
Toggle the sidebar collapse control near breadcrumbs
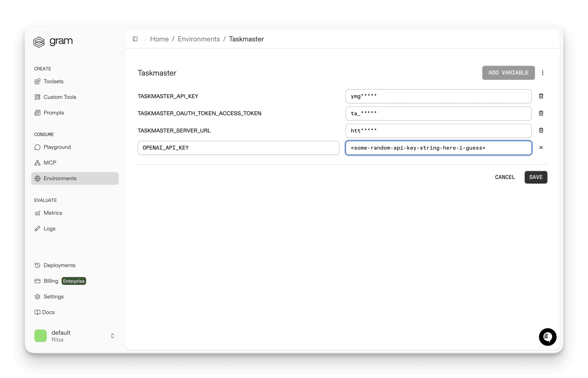(x=135, y=39)
